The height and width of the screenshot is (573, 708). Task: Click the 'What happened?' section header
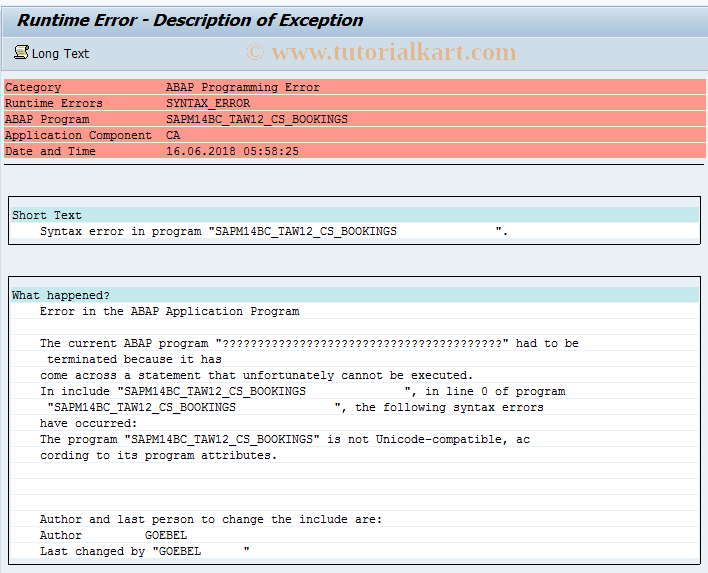355,295
